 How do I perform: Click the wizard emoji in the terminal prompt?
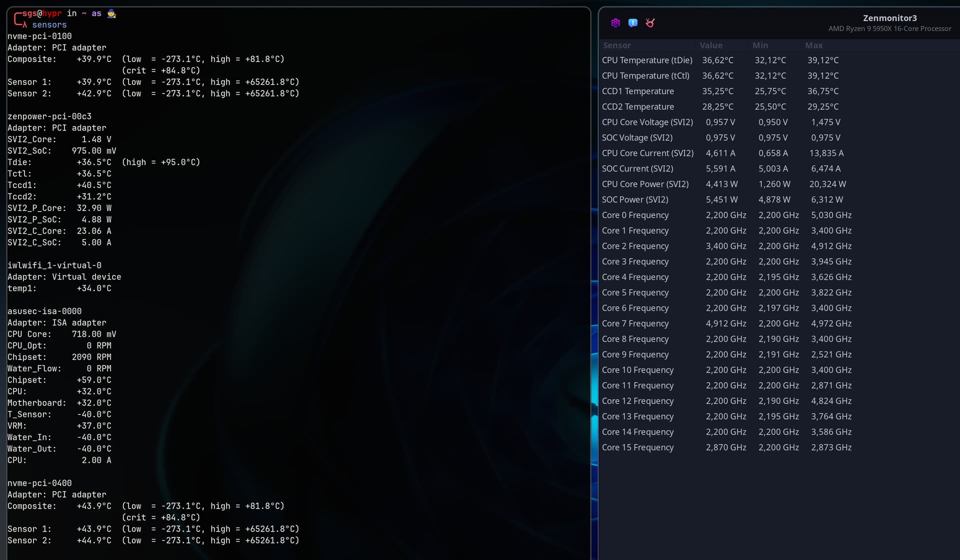click(111, 13)
